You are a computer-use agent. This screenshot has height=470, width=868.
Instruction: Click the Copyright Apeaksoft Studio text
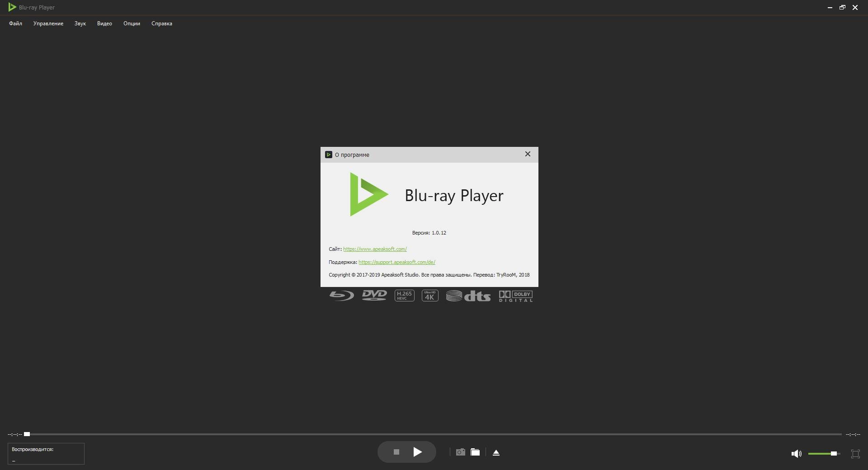[429, 275]
